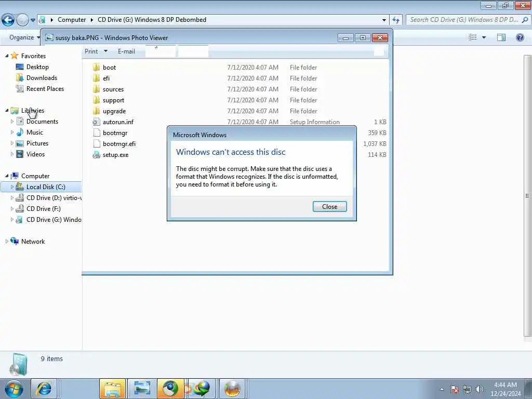
Task: Expand Local Disk (C:) node
Action: [12, 187]
